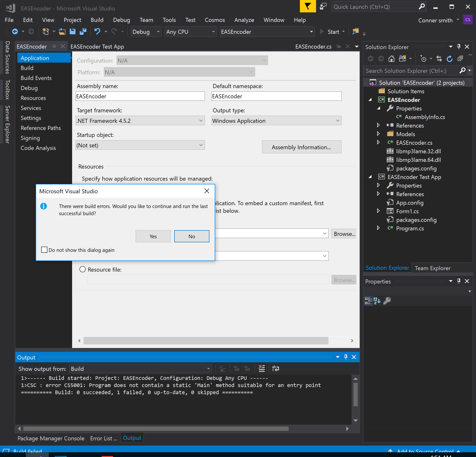The image size is (476, 457).
Task: Open the Tools menu
Action: tap(169, 20)
